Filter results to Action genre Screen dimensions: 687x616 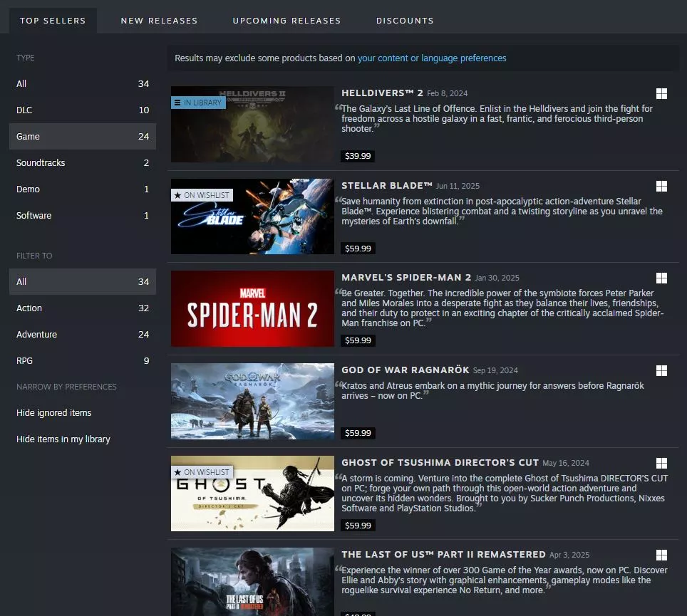pos(83,308)
